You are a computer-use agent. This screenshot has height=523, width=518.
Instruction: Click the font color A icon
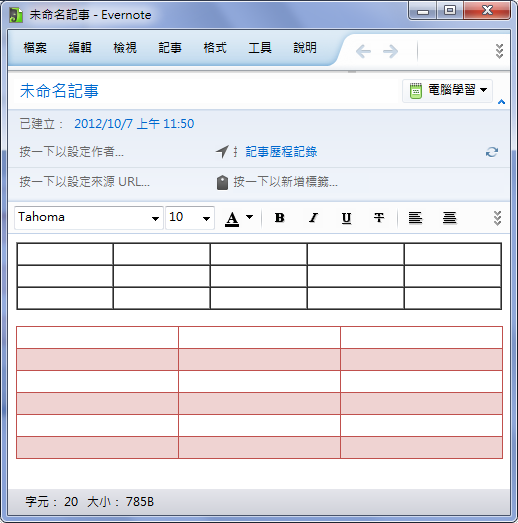[x=232, y=218]
